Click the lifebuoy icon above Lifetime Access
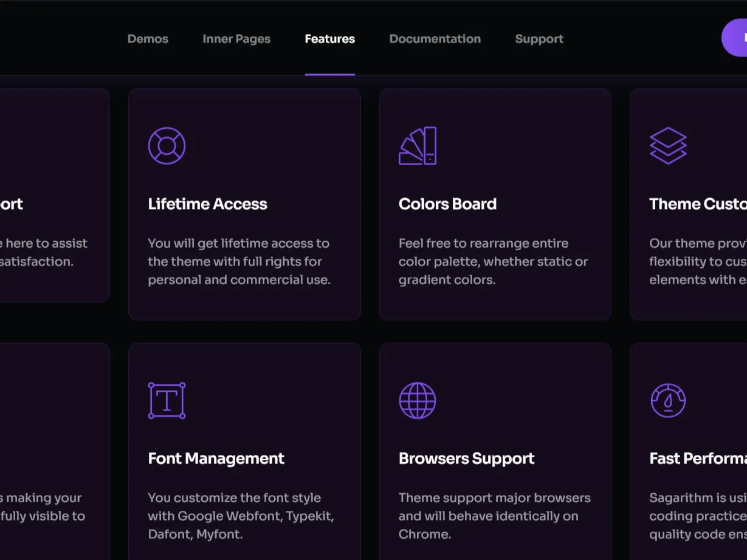 coord(167,146)
